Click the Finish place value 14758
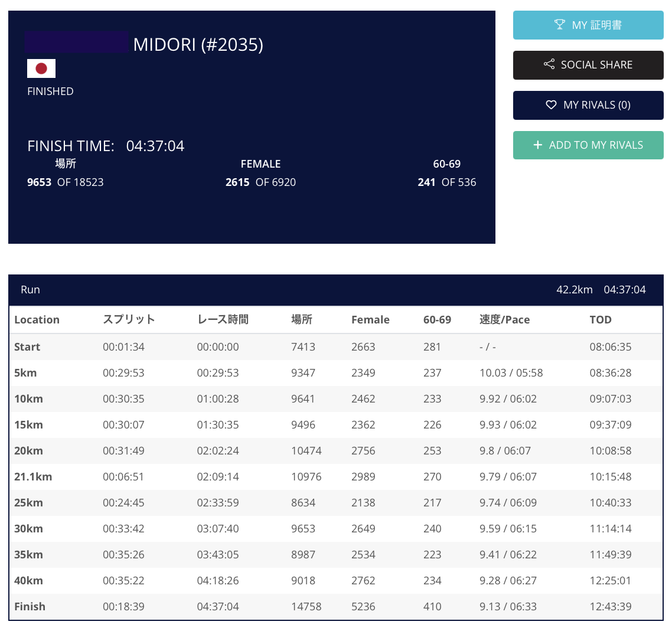 click(306, 607)
